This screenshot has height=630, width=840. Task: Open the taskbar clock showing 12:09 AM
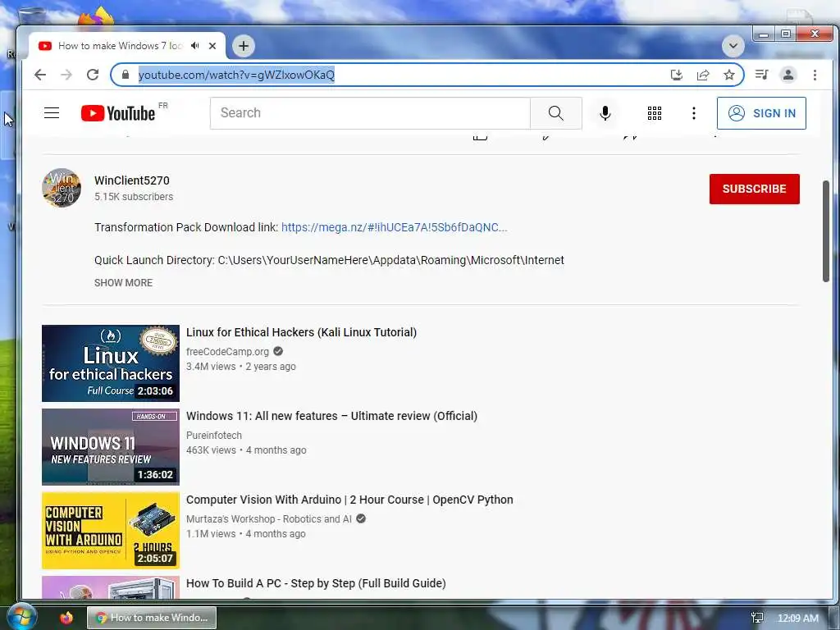pyautogui.click(x=797, y=619)
